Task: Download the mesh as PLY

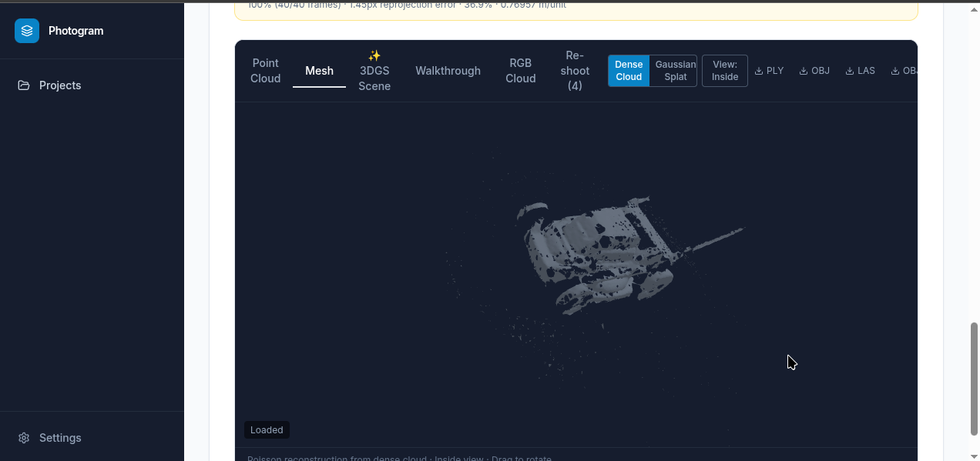Action: (769, 71)
